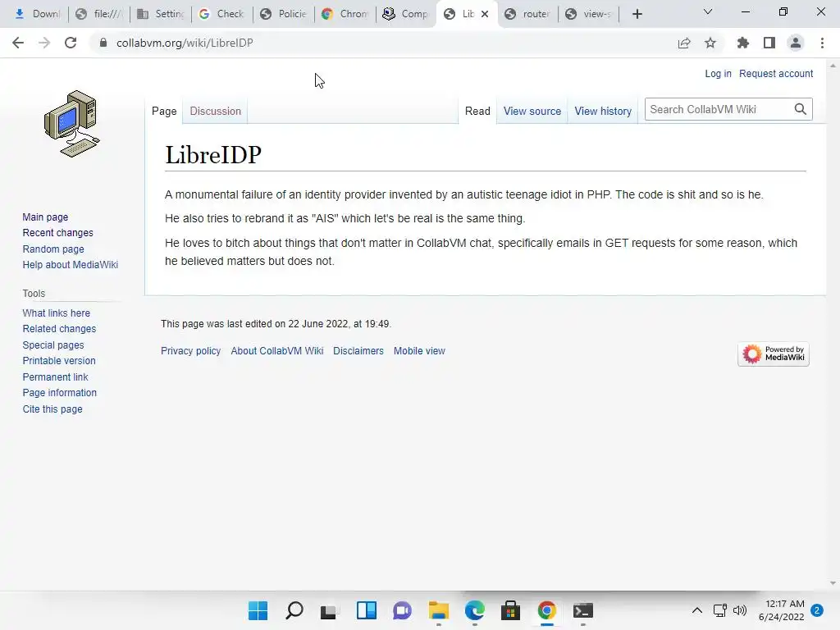Switch to the view-source tab

point(589,14)
